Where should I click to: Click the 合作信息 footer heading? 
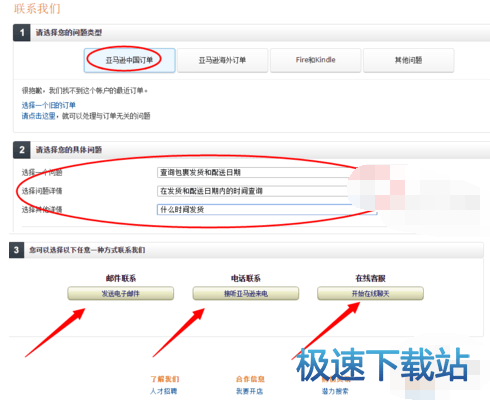(x=250, y=379)
